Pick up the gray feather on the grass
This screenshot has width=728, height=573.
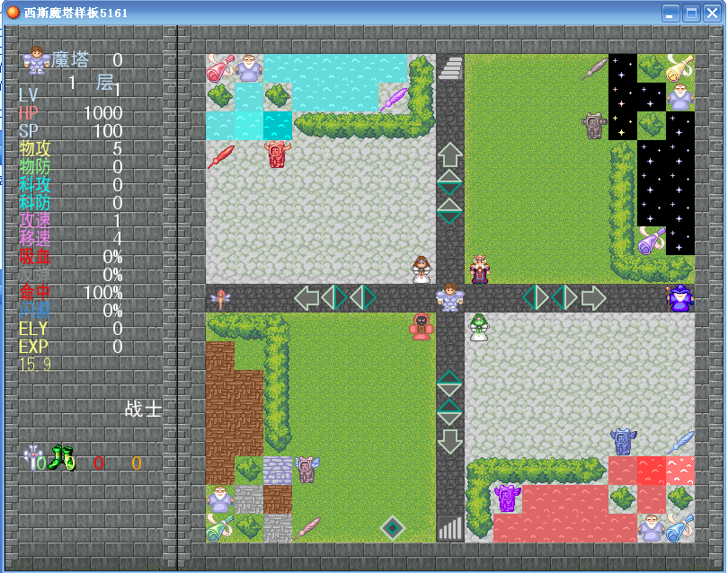[x=594, y=68]
